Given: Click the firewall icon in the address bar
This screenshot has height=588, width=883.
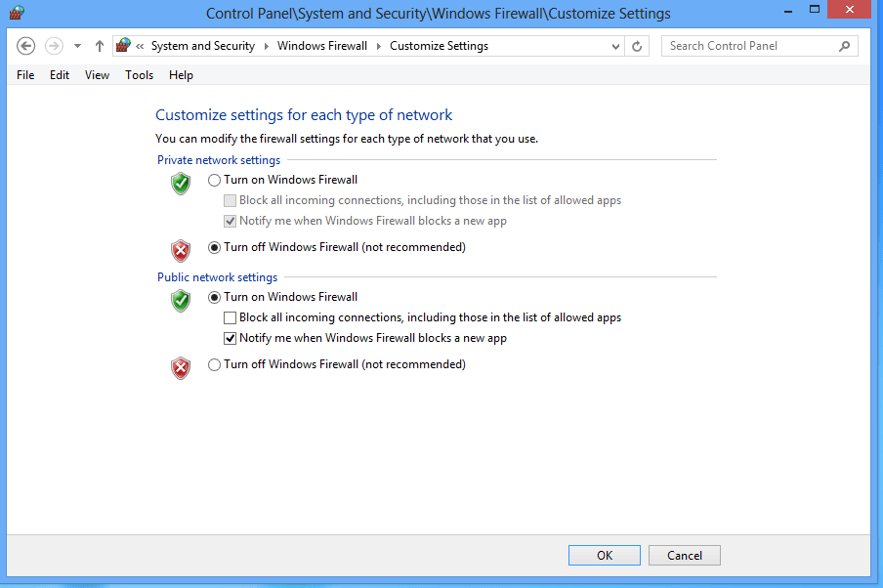Looking at the screenshot, I should 123,46.
